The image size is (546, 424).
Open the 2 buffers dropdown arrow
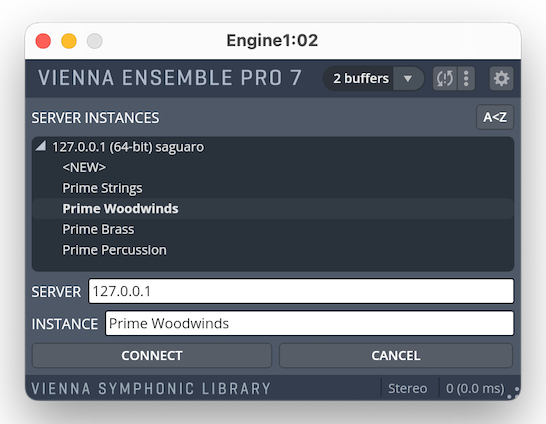tap(408, 78)
